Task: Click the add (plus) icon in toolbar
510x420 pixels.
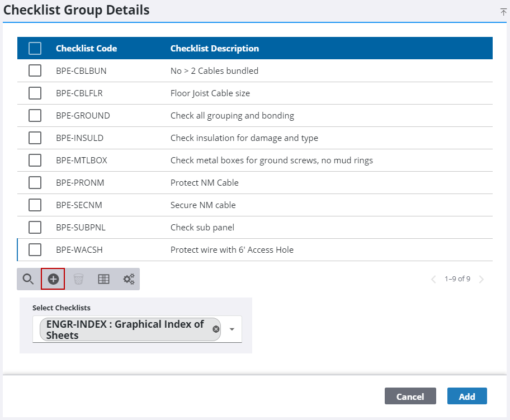Action: (x=53, y=279)
